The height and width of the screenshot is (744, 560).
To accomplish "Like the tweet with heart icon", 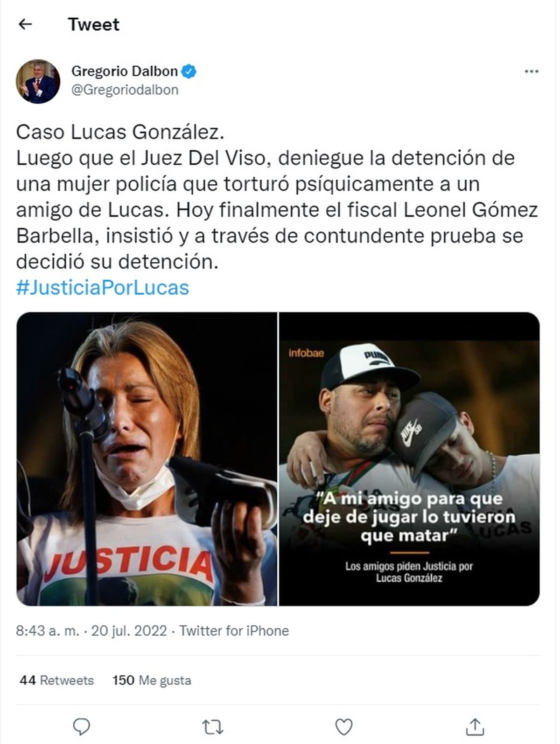I will tap(344, 726).
